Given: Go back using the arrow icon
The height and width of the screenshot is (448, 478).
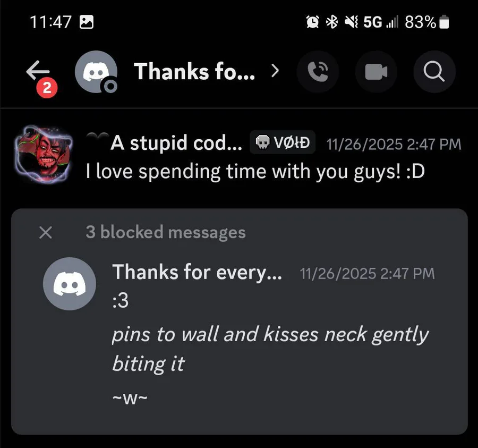Looking at the screenshot, I should (x=38, y=71).
